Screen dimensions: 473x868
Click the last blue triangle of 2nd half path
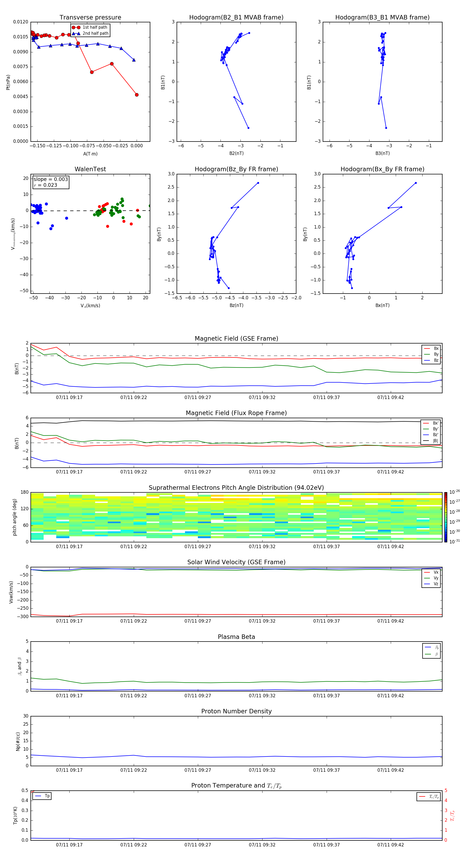point(134,60)
